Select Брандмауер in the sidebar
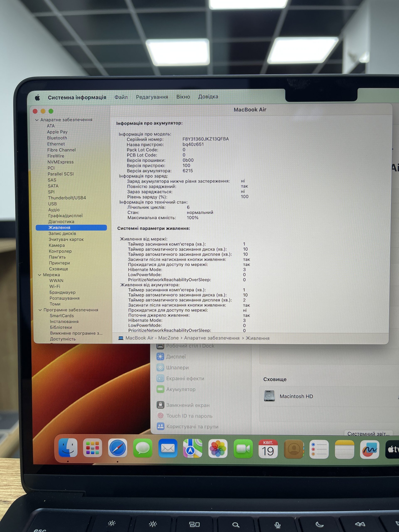Viewport: 399px width, 532px height. 63,292
